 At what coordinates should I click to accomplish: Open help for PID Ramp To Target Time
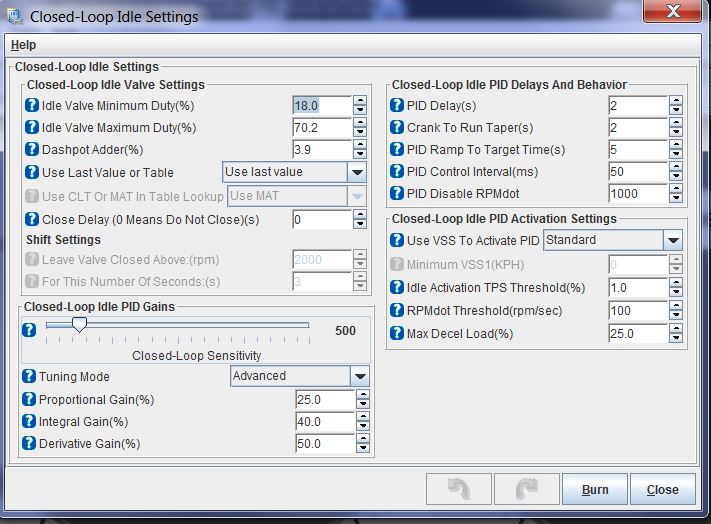tap(397, 149)
